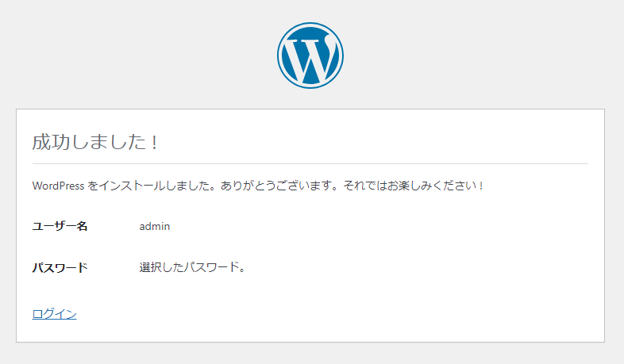Click the 成功しました！ heading
Viewport: 624px width, 364px height.
click(x=95, y=143)
